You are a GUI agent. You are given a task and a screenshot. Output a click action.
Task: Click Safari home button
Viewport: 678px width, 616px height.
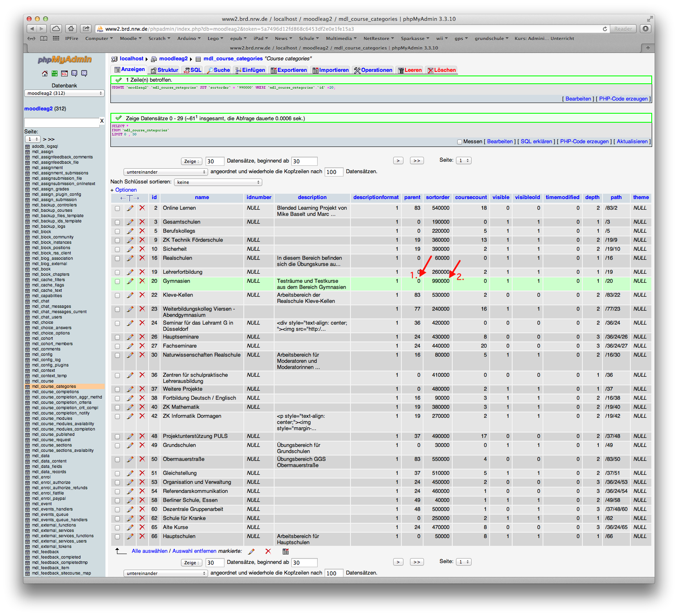coord(71,29)
